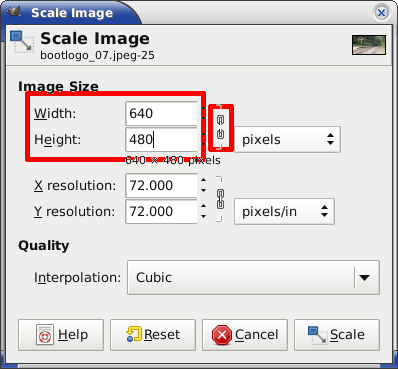Cancel the scale dialog
398x369 pixels.
point(245,335)
